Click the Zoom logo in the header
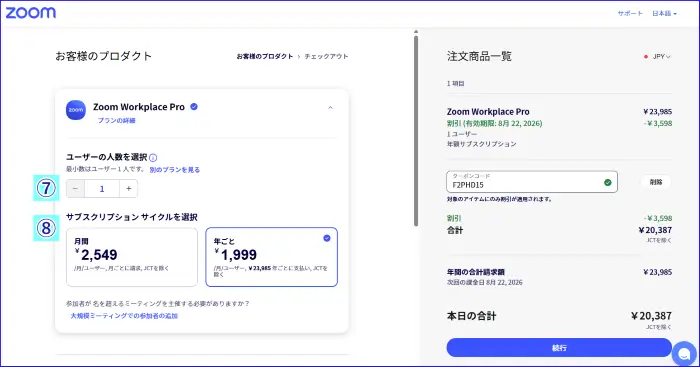 (30, 13)
